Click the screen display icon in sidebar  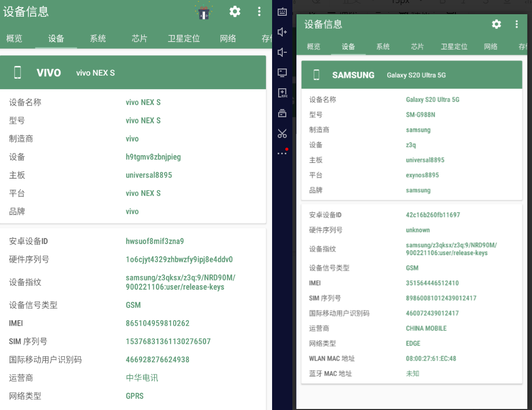(282, 73)
